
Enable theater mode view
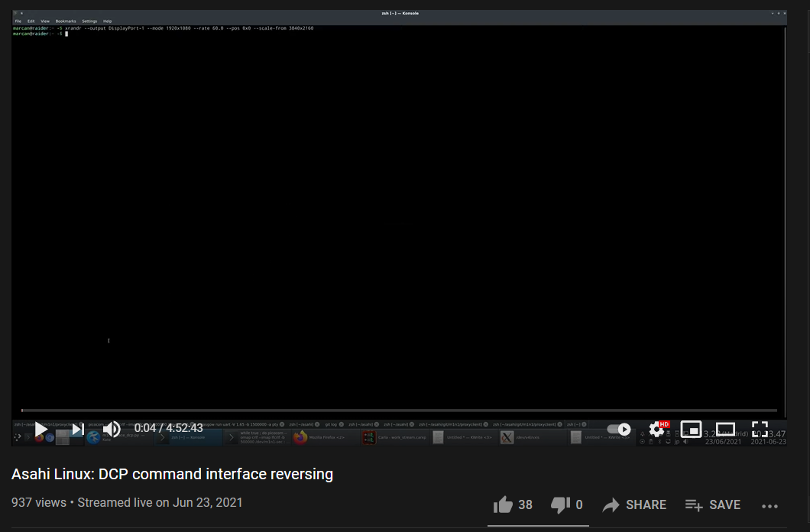(725, 430)
